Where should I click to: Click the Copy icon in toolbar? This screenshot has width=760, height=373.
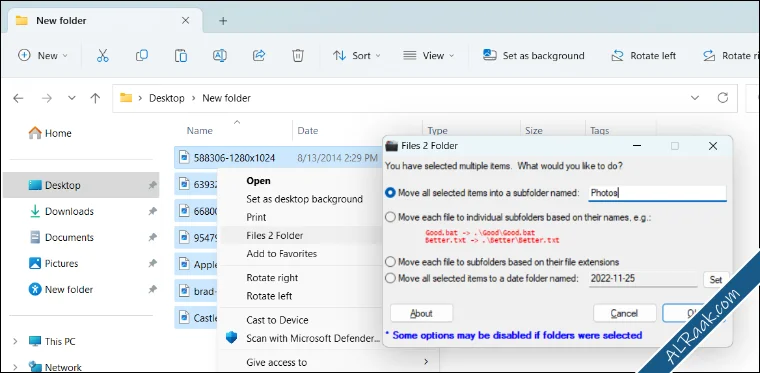142,56
